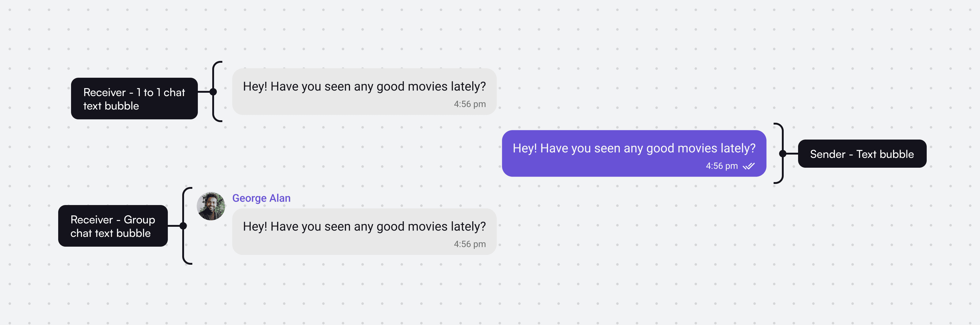This screenshot has height=325, width=980.
Task: Click the message text in the purple bubble
Action: 634,148
